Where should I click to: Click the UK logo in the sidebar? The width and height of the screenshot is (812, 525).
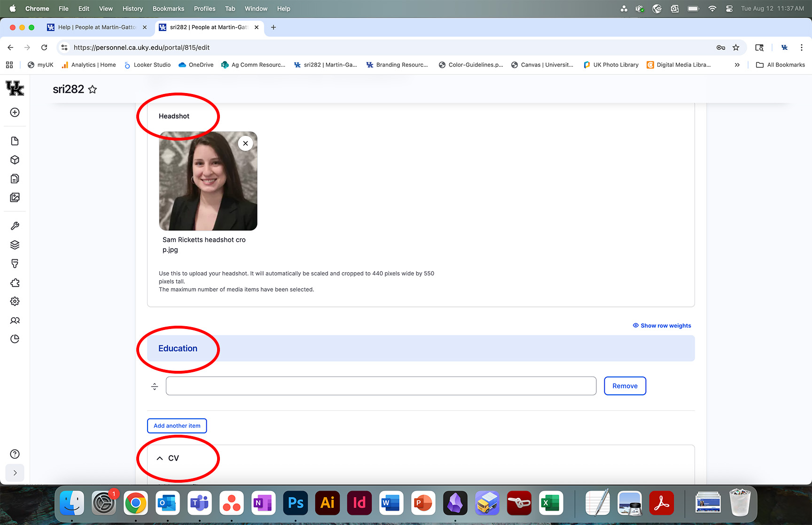pyautogui.click(x=15, y=88)
